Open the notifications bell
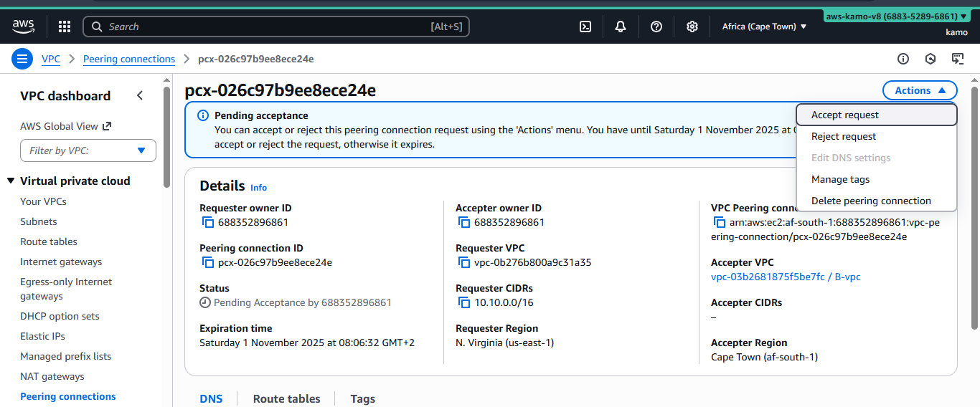The height and width of the screenshot is (407, 980). (x=621, y=27)
